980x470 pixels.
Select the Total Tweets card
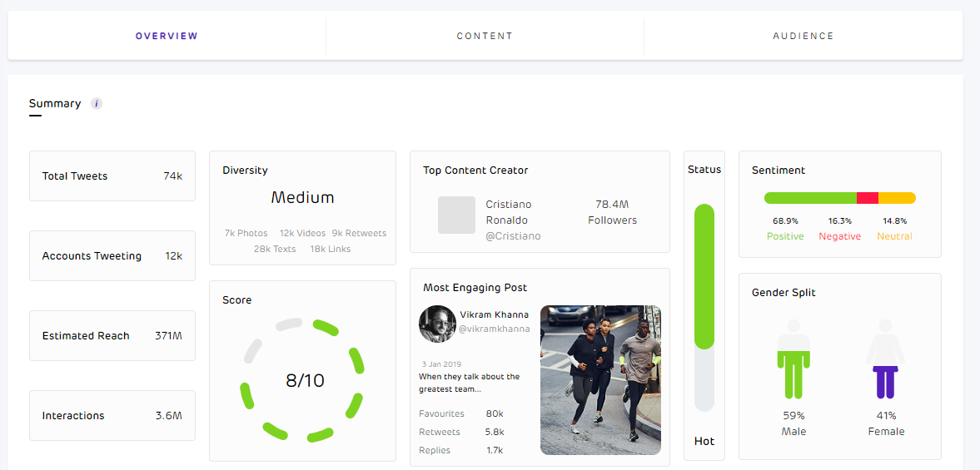pyautogui.click(x=112, y=176)
